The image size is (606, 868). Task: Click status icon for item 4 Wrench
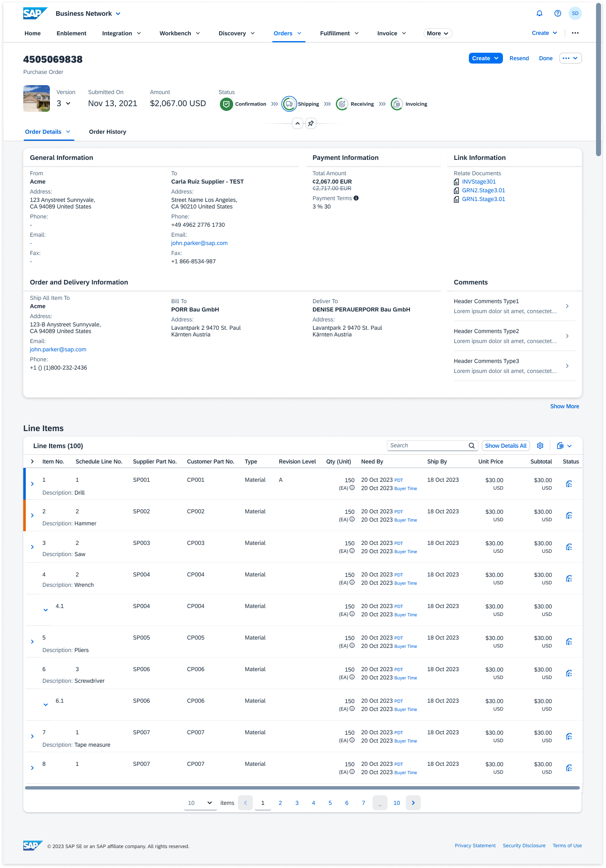coord(569,579)
